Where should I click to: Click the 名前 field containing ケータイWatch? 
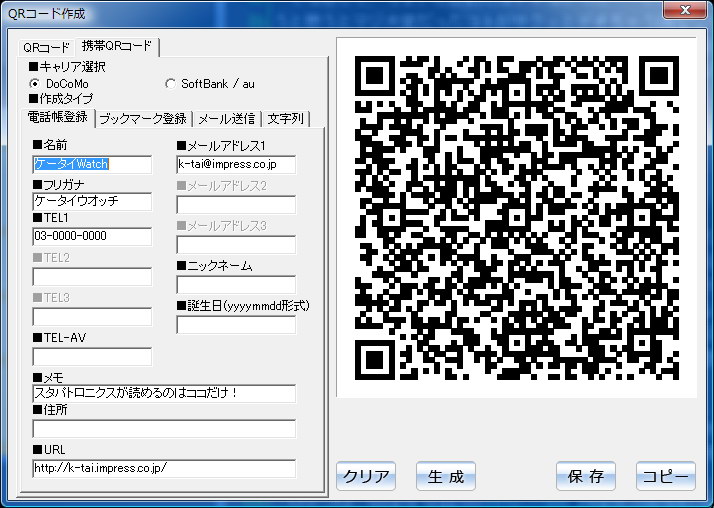92,164
